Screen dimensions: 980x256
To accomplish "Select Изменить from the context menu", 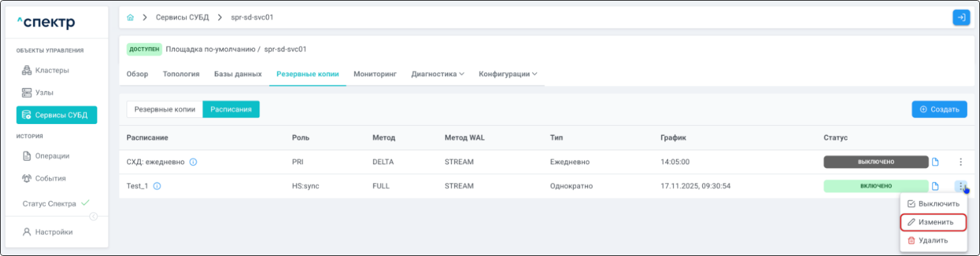I will (933, 222).
